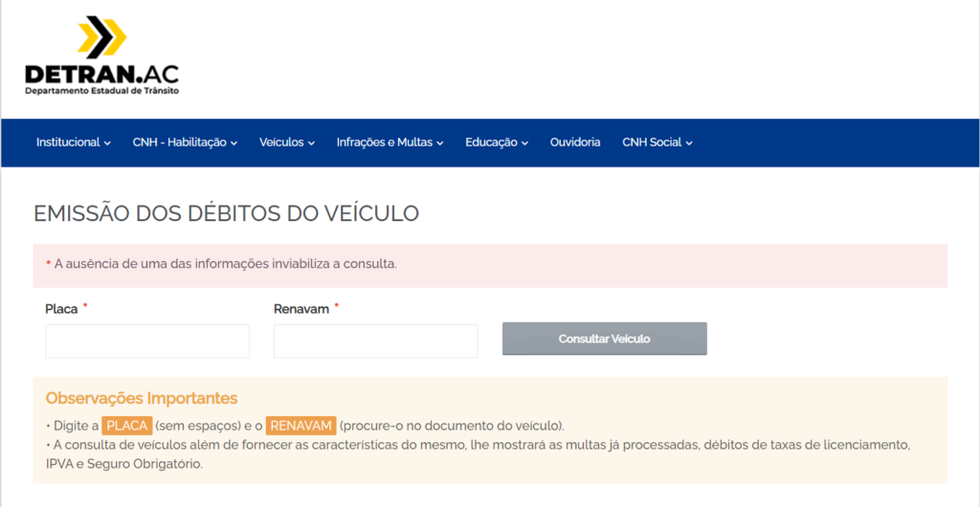Click the Departamento Estadual de Trânsito tagline
The image size is (980, 507).
click(101, 91)
